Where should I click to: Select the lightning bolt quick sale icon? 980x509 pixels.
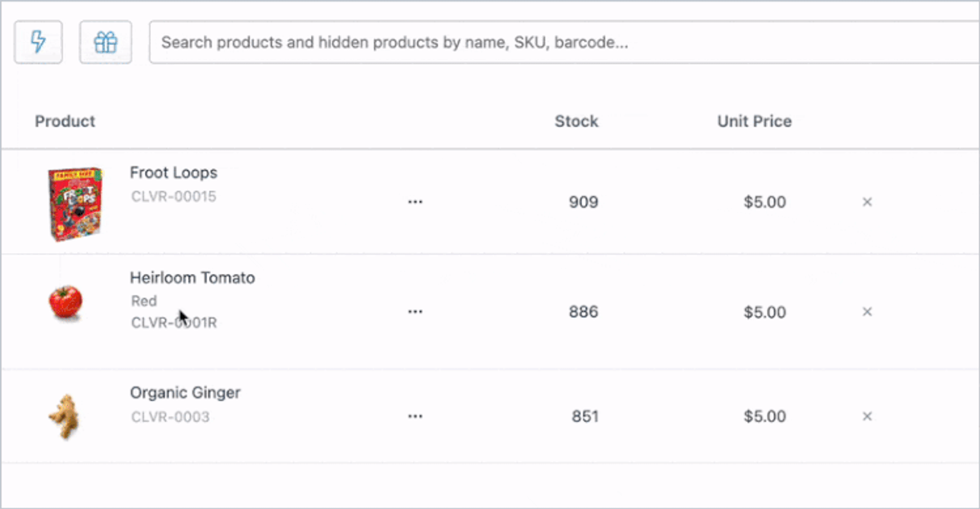(x=38, y=42)
